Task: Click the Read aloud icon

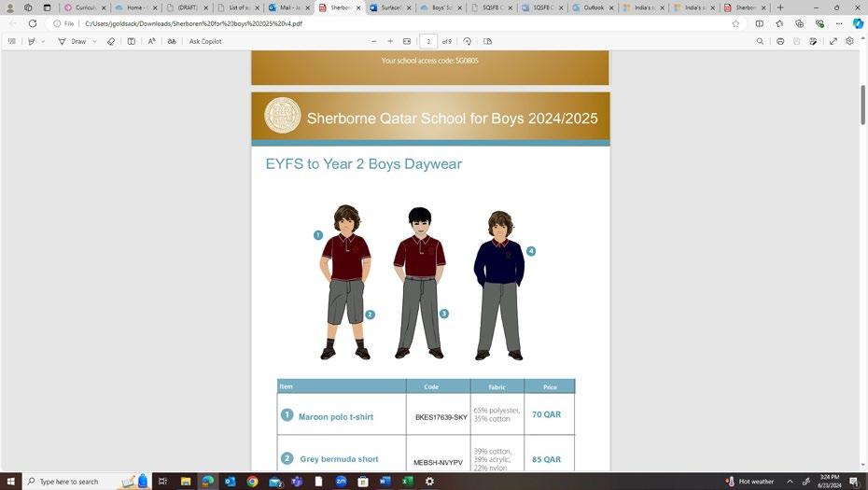Action: click(x=152, y=41)
